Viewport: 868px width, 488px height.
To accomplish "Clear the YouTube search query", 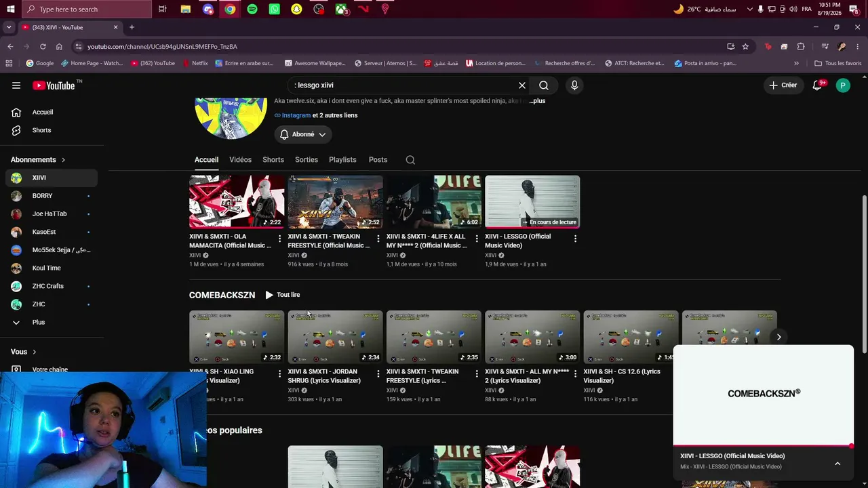I will (522, 85).
